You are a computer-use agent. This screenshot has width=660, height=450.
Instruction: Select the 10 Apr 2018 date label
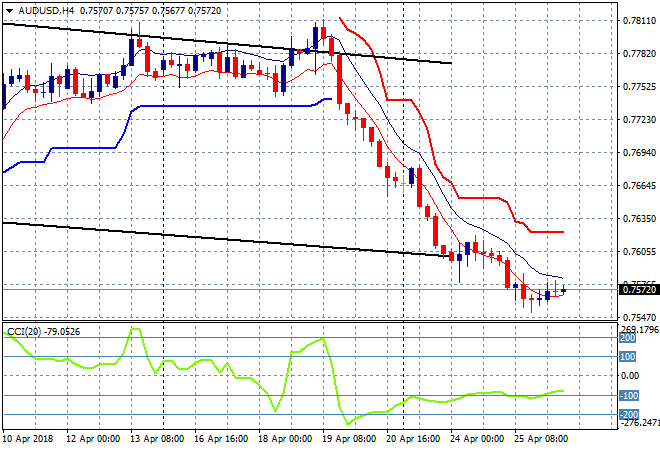click(x=28, y=439)
